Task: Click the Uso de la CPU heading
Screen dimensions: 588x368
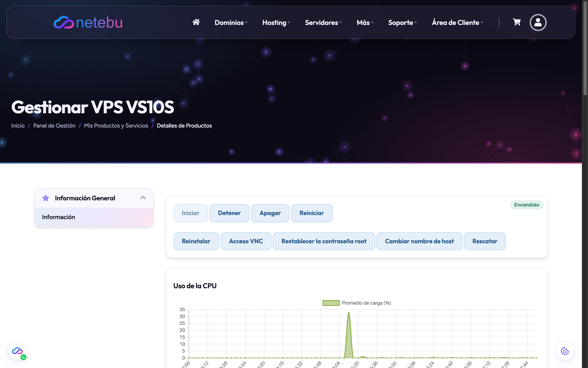Action: click(x=195, y=286)
